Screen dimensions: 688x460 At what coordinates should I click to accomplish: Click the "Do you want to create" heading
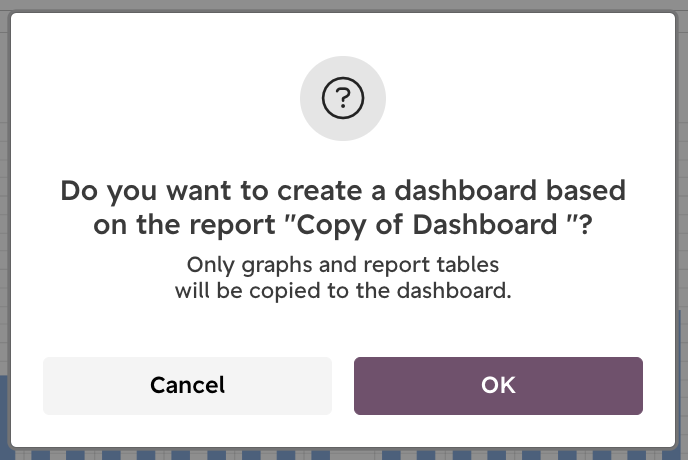pyautogui.click(x=343, y=207)
